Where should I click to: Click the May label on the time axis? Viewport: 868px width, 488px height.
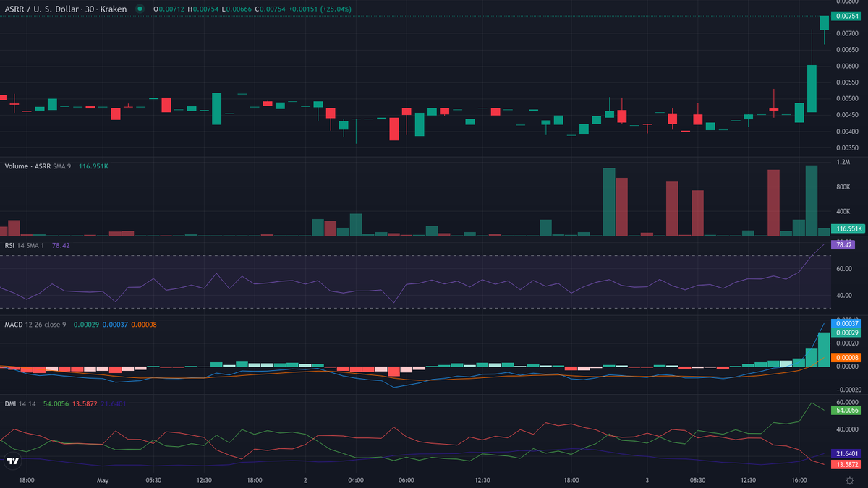[102, 480]
